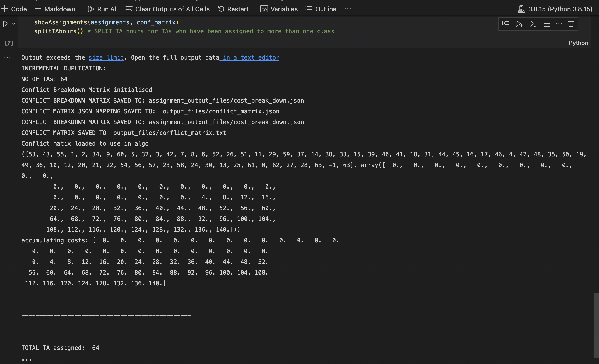Click 'INCREMENTAL DUPLICATION:' output line
This screenshot has height=364, width=599.
(x=64, y=68)
